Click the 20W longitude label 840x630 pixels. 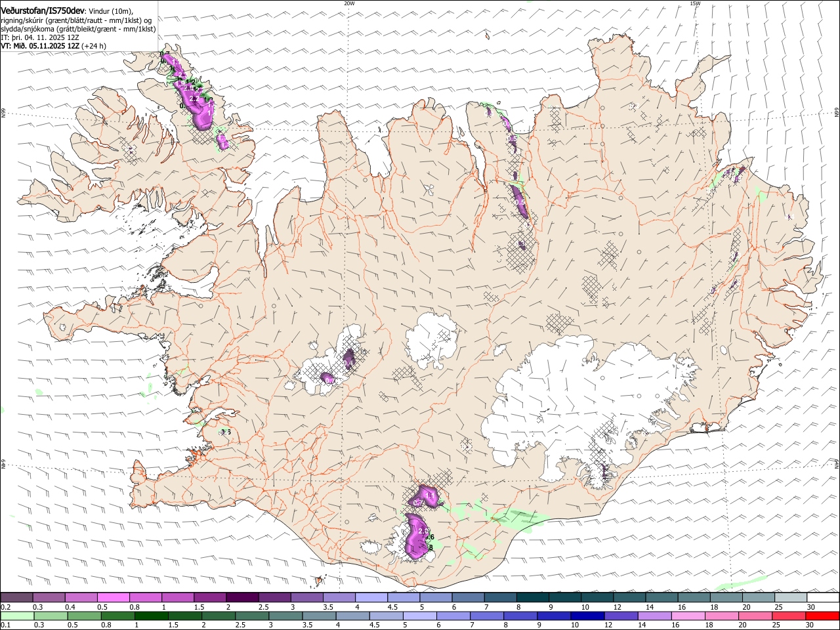(x=349, y=3)
